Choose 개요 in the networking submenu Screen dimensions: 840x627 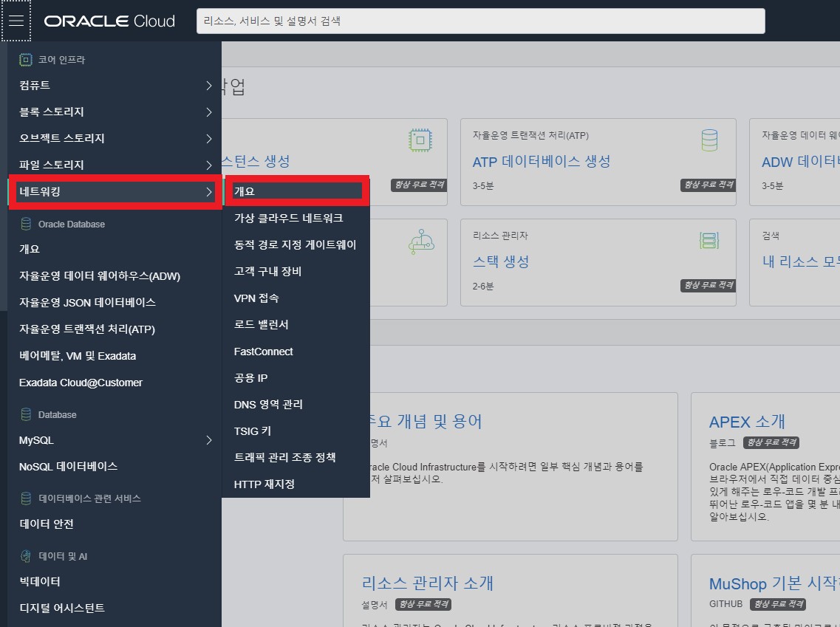(x=296, y=191)
